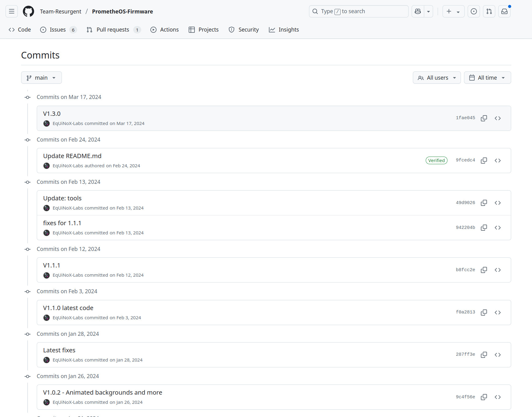This screenshot has width=532, height=417.
Task: Open the main branch selector dropdown
Action: tap(41, 78)
